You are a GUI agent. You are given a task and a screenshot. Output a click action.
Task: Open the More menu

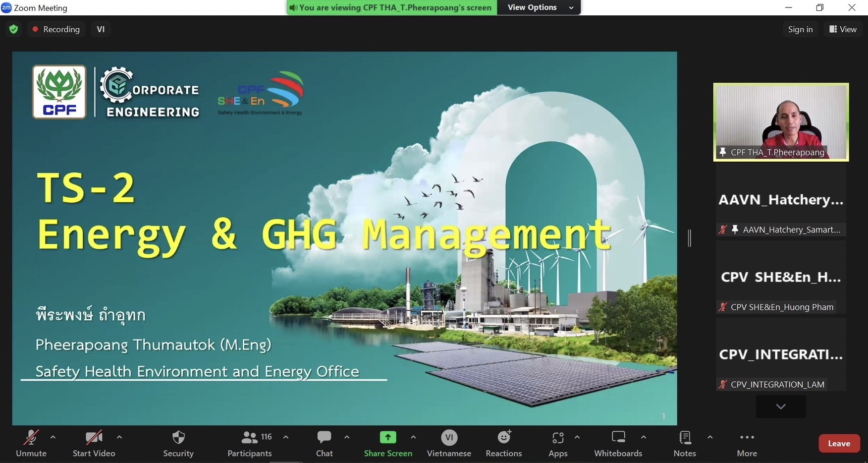point(747,438)
